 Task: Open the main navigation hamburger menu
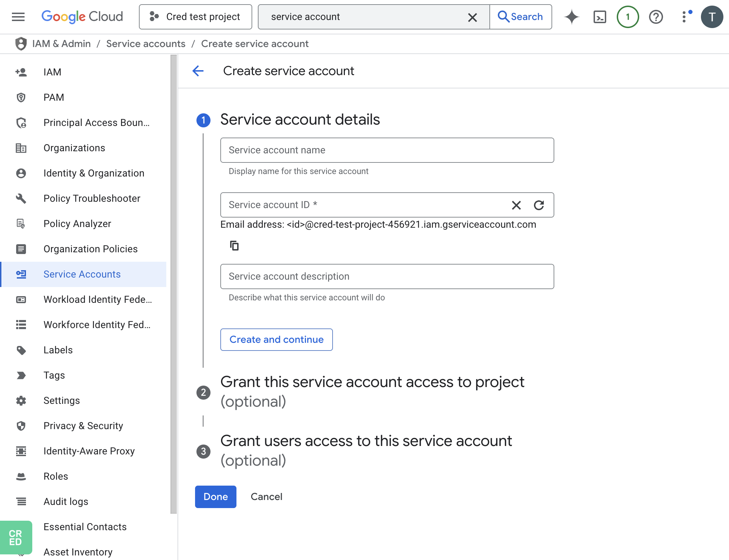pyautogui.click(x=18, y=17)
